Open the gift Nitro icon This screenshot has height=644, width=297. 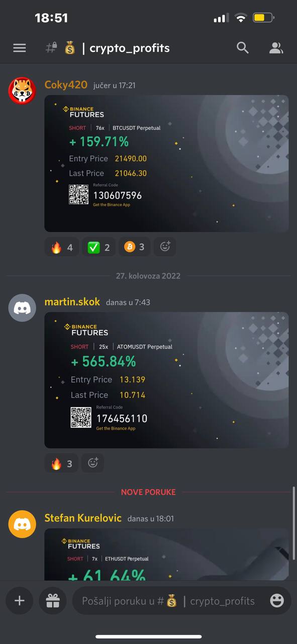[53, 601]
